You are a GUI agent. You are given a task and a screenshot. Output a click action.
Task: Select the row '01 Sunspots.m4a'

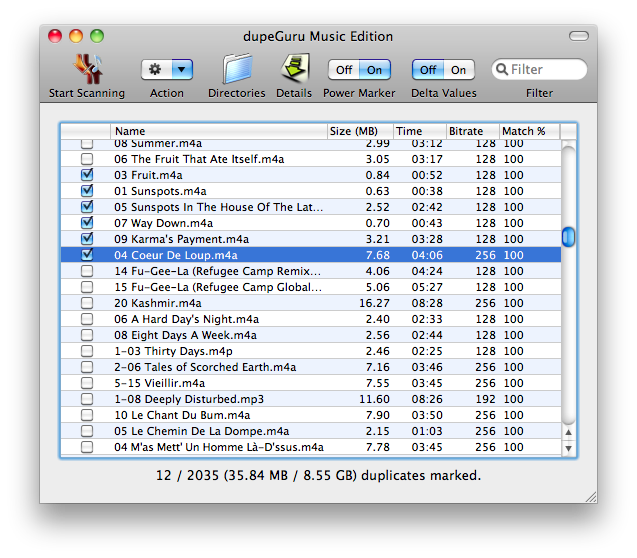click(311, 191)
